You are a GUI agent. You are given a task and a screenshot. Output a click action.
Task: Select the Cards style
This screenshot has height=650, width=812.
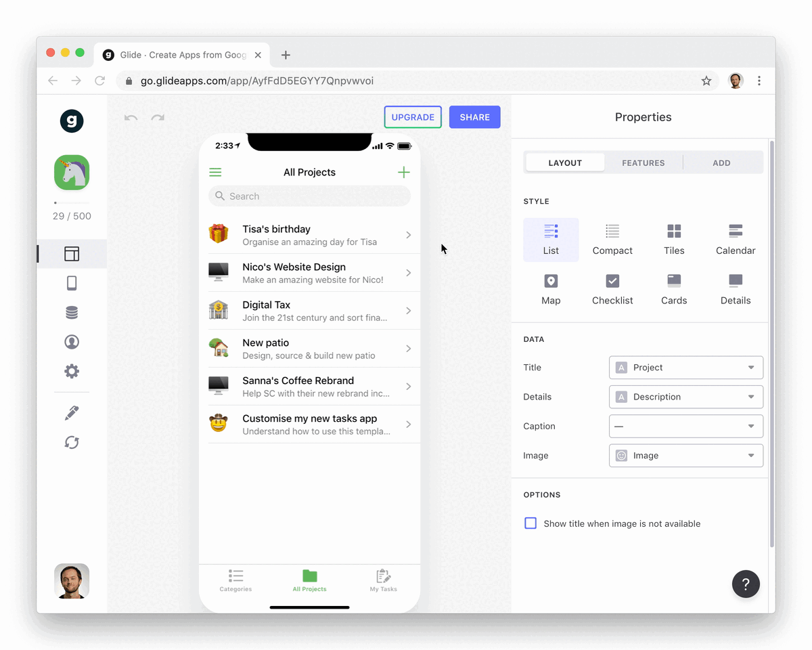(674, 290)
